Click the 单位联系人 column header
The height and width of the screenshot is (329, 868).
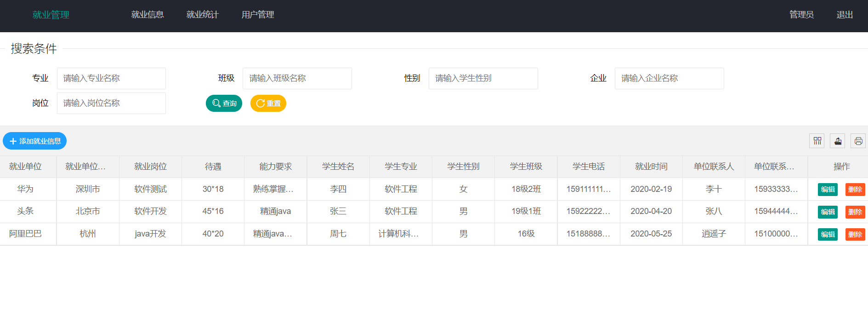coord(714,167)
